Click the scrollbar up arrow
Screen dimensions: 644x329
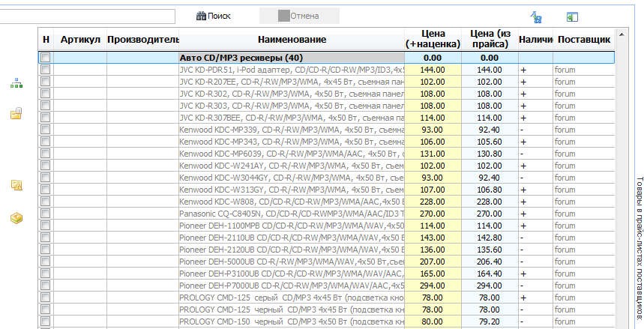621,34
